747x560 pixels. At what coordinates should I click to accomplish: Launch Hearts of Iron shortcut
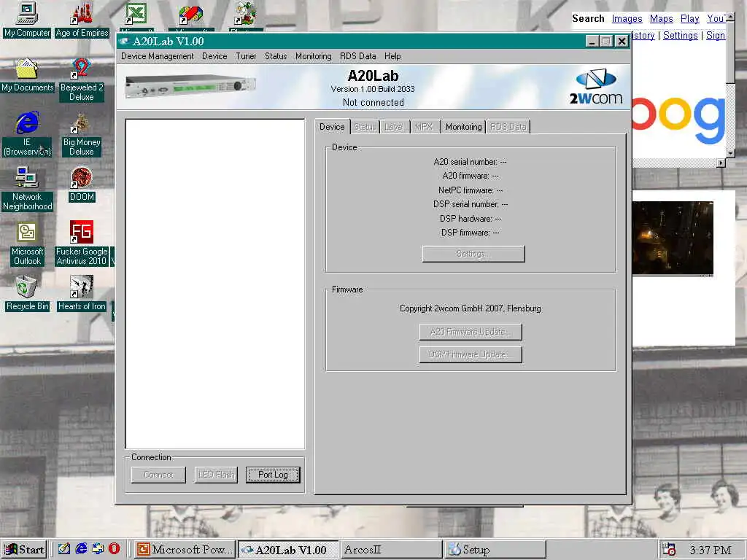pos(82,293)
